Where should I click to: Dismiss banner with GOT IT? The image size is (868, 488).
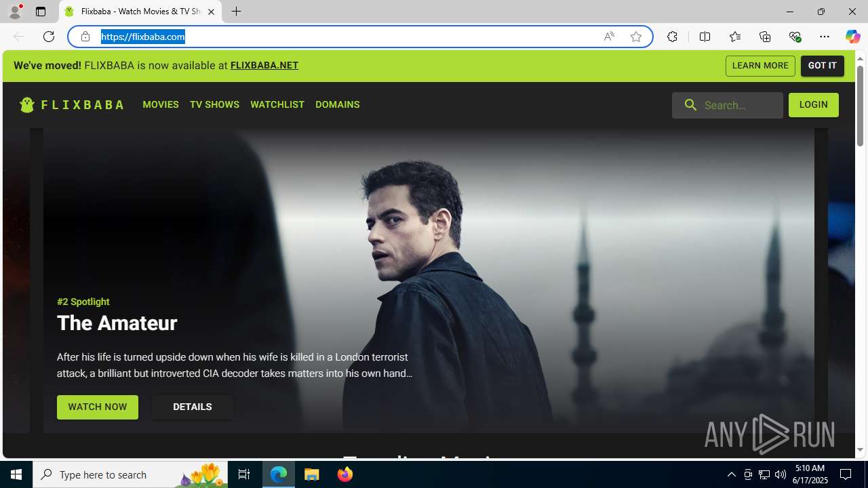click(823, 66)
